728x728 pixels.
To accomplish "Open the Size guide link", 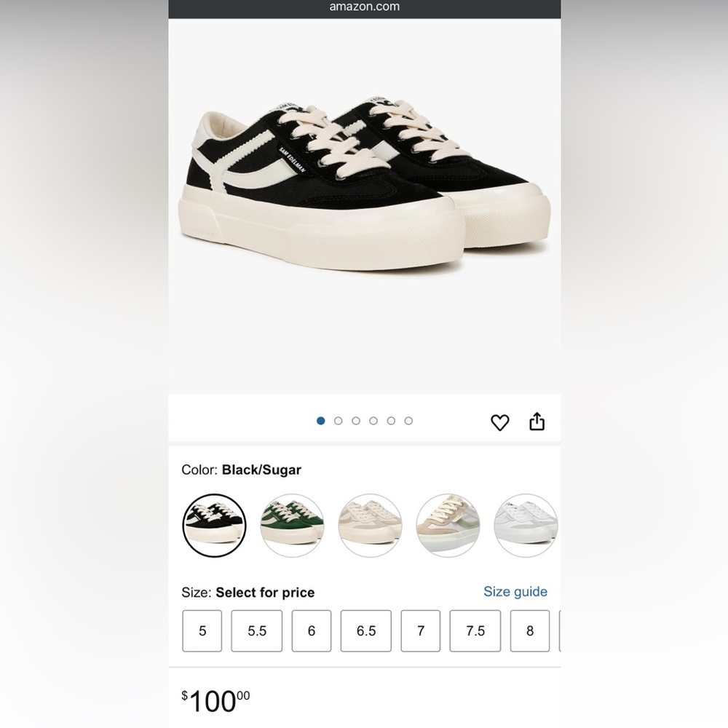I will tap(515, 591).
